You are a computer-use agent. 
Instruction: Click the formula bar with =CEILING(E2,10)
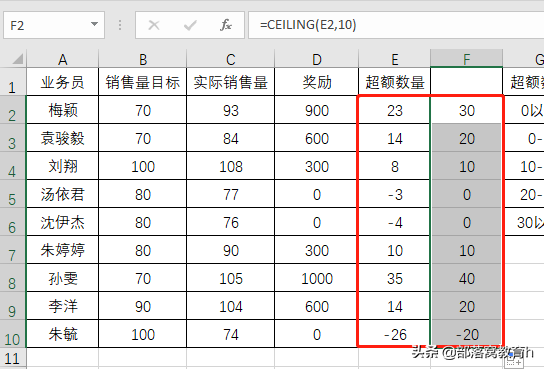[396, 25]
